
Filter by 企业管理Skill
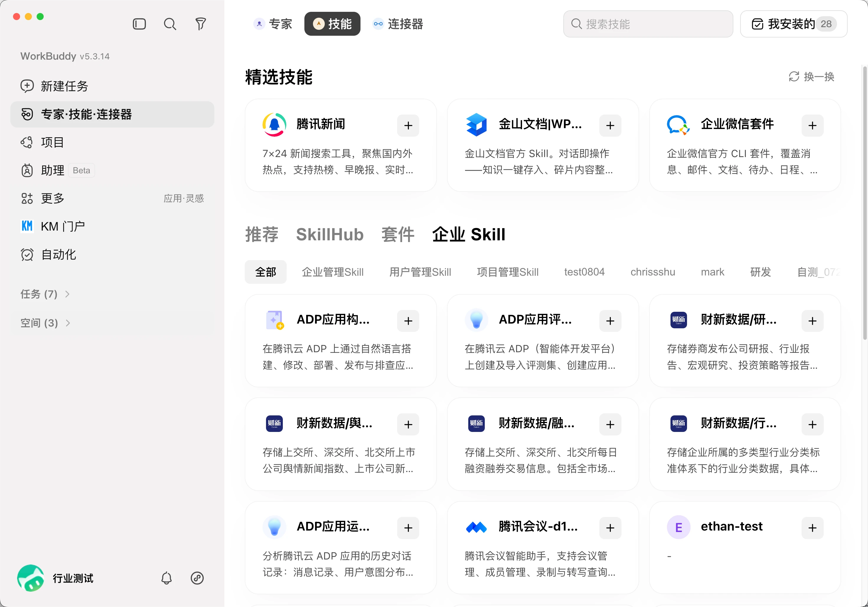(333, 272)
